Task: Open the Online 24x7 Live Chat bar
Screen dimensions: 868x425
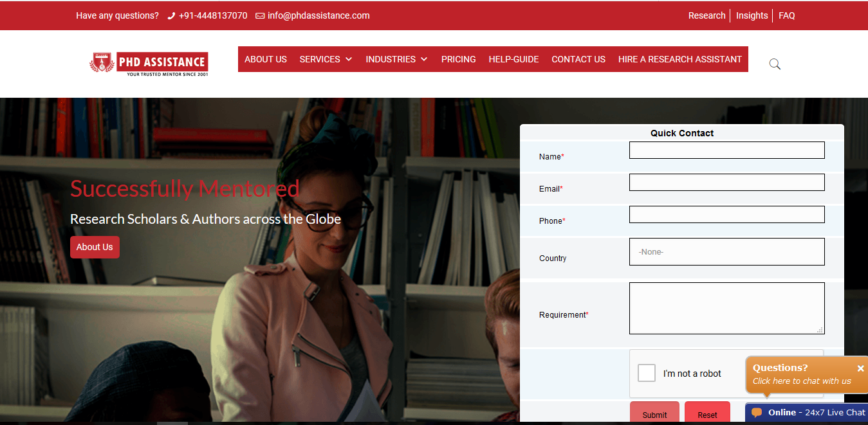Action: pos(816,413)
